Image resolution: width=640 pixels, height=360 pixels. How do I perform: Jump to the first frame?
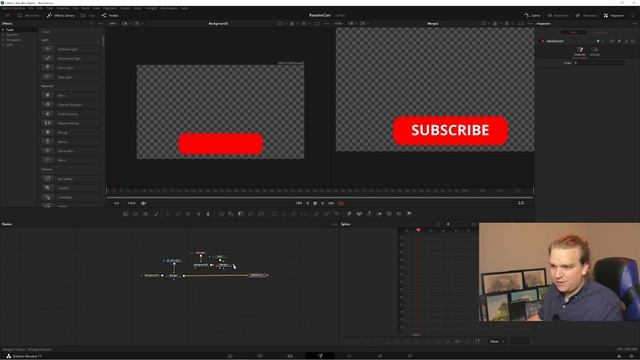point(299,203)
